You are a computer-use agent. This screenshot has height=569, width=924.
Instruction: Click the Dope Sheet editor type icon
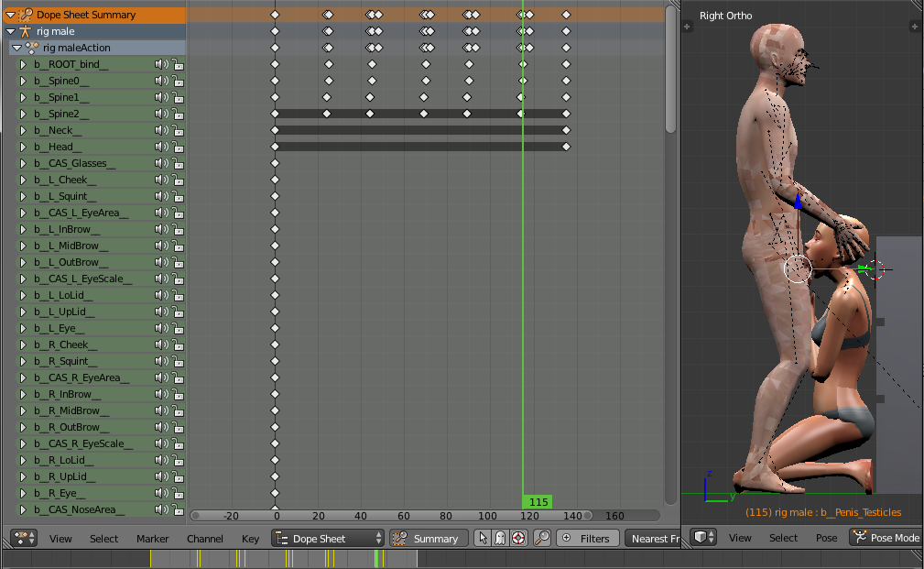[24, 538]
